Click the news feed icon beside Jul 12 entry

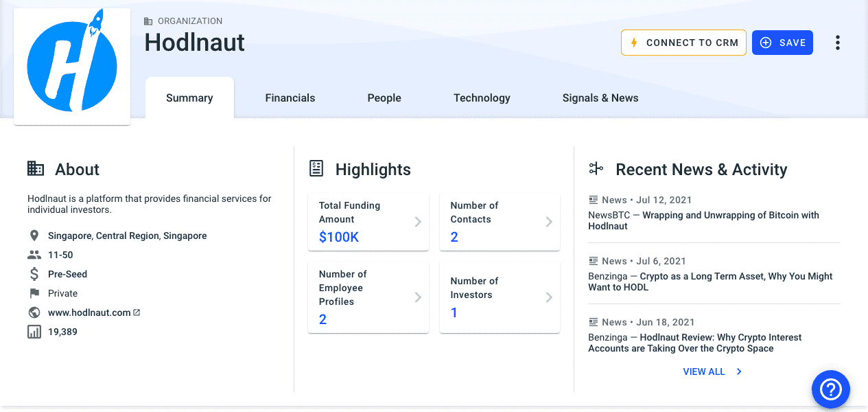coord(593,199)
